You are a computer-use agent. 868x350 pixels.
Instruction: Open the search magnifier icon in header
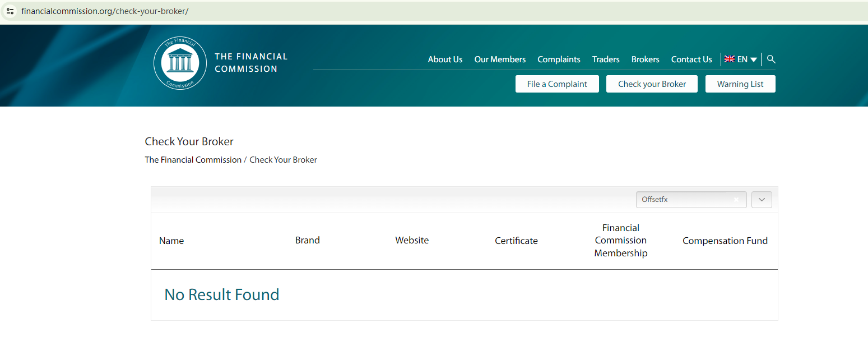[771, 59]
